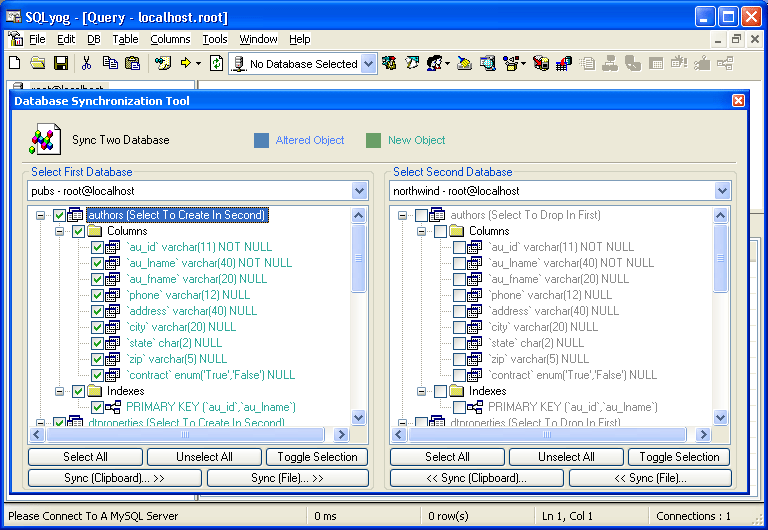
Task: Click the green New Object color swatch
Action: coord(373,140)
